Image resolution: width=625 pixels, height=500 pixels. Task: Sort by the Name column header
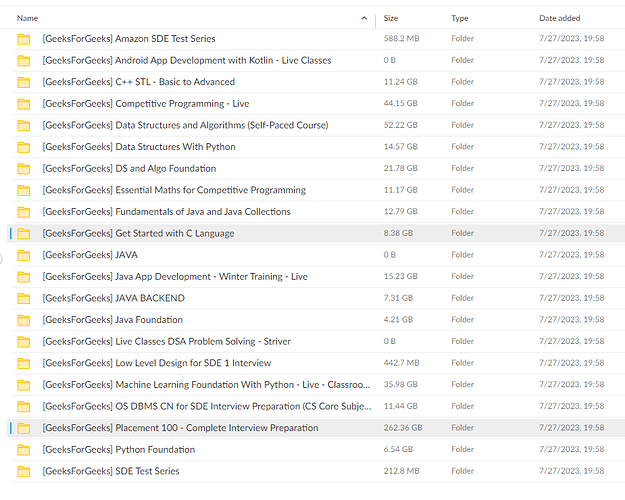tap(28, 18)
